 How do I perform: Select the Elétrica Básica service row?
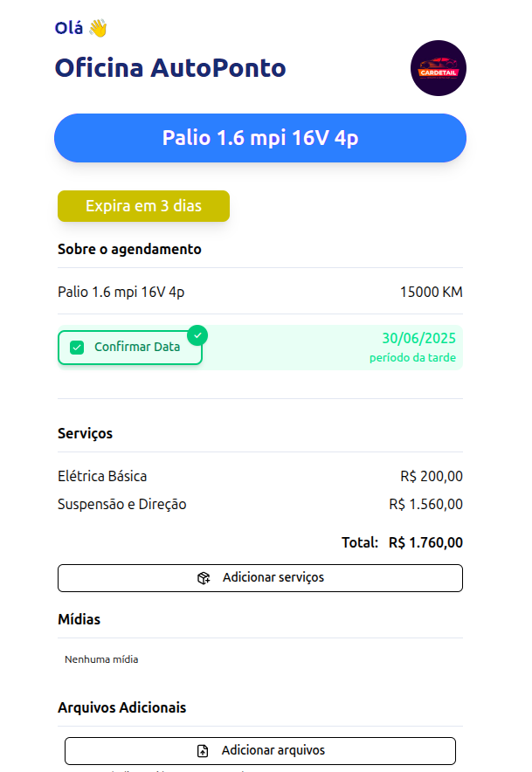point(102,477)
